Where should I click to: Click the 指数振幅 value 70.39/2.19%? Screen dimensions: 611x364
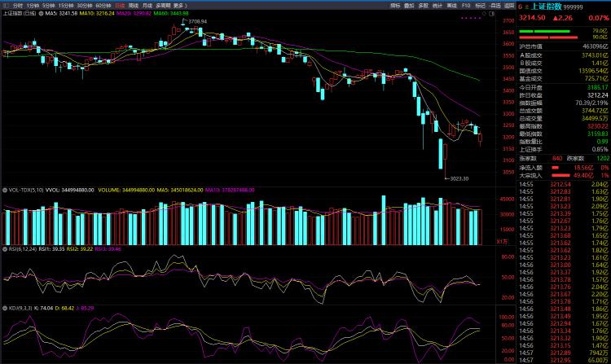591,103
